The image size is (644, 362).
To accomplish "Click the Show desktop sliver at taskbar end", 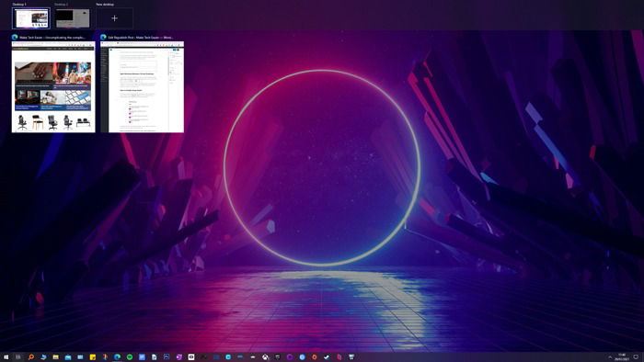I will tap(643, 357).
